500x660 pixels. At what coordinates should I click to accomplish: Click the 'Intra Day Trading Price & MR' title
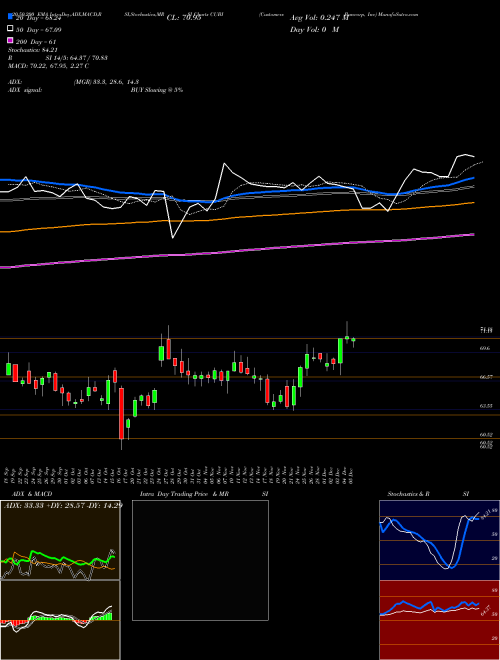tap(184, 494)
